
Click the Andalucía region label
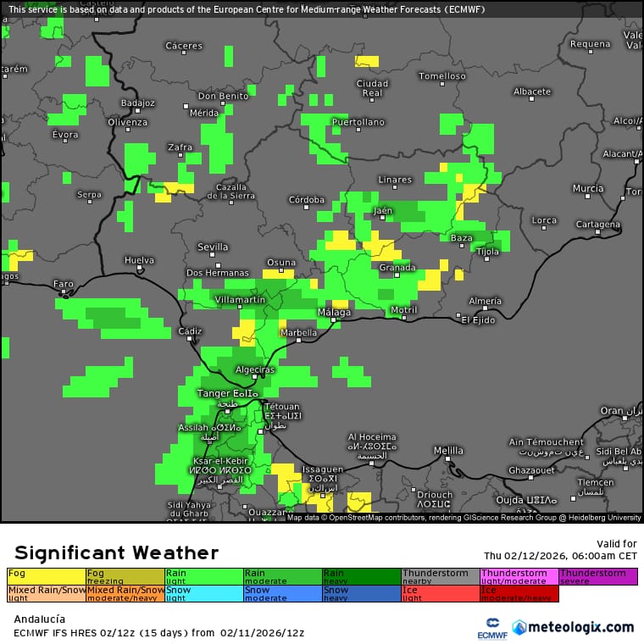point(42,619)
